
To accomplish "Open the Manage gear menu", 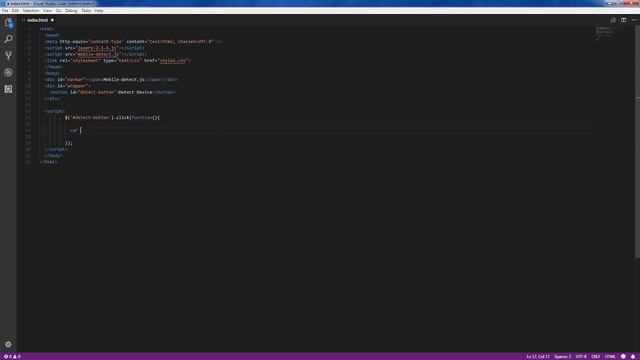I will [x=8, y=344].
